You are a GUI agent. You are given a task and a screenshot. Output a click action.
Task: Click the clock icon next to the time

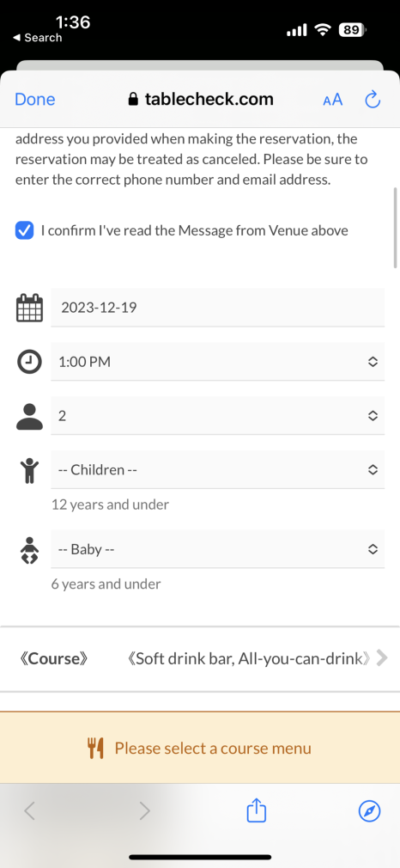coord(30,362)
